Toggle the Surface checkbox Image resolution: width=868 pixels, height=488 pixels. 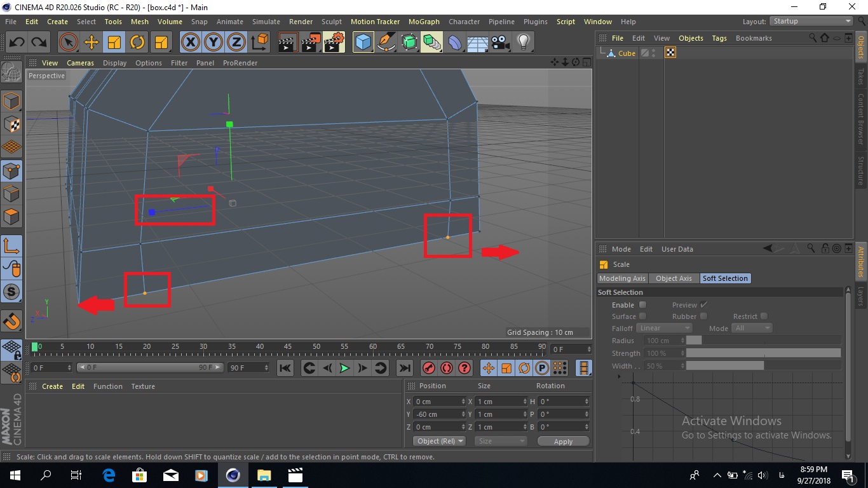(x=642, y=316)
